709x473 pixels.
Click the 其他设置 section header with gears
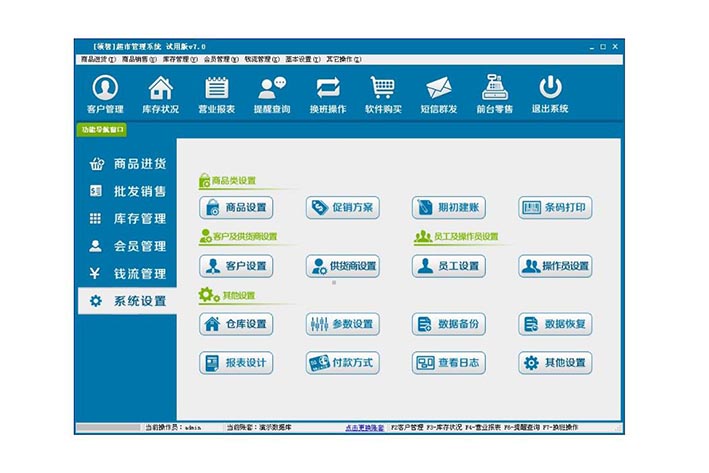pos(227,295)
